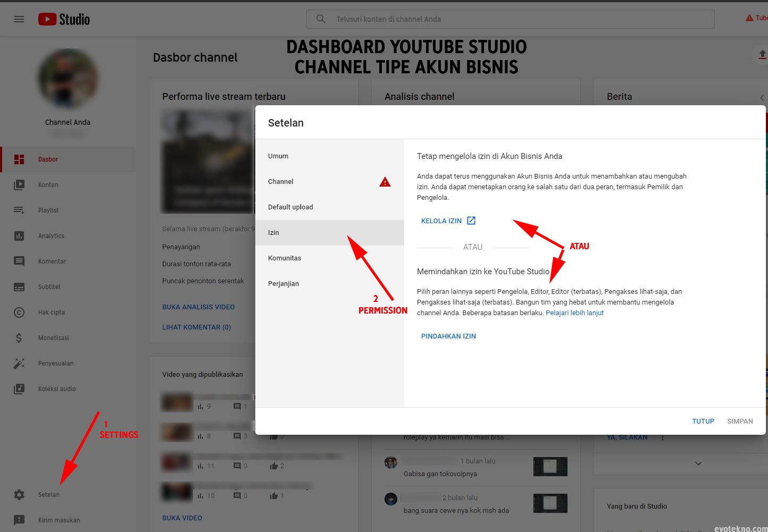Click the YA, SILAKAN link
The image size is (768, 532).
pyautogui.click(x=627, y=437)
